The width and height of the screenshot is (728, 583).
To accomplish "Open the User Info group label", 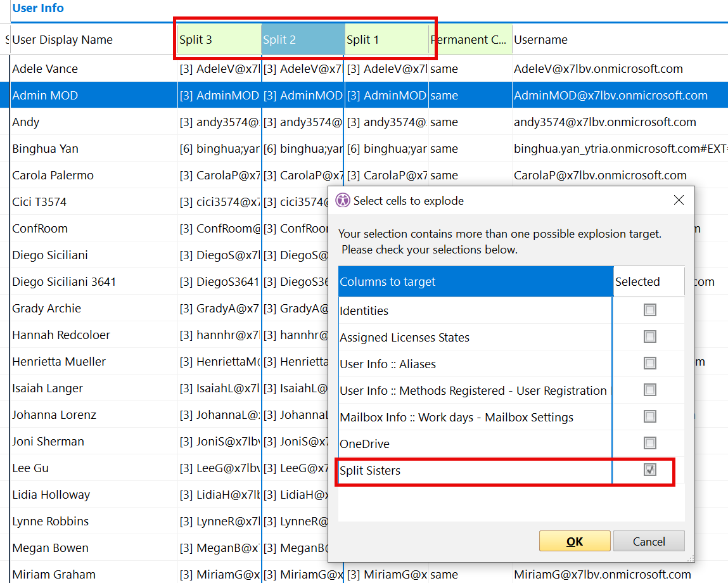I will tap(38, 8).
